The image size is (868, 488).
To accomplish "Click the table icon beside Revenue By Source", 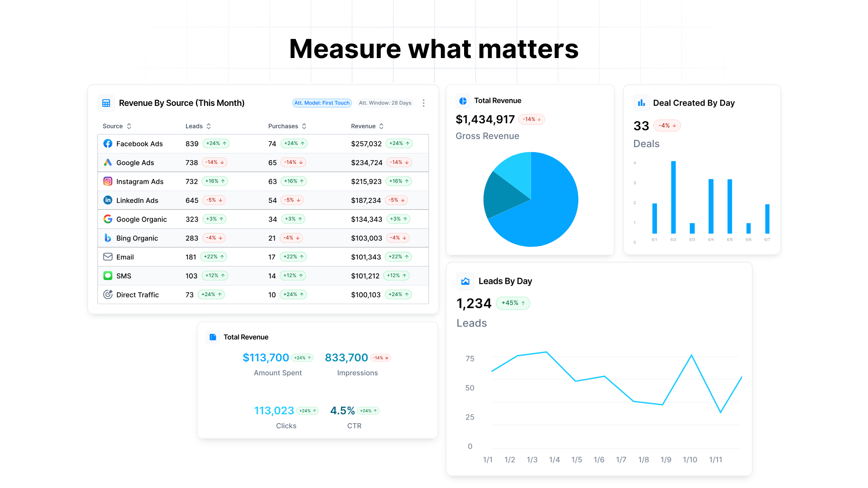I will [106, 103].
